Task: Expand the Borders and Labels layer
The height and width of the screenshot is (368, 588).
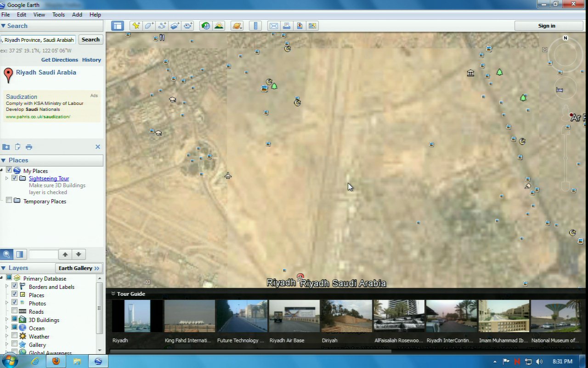Action: 7,287
